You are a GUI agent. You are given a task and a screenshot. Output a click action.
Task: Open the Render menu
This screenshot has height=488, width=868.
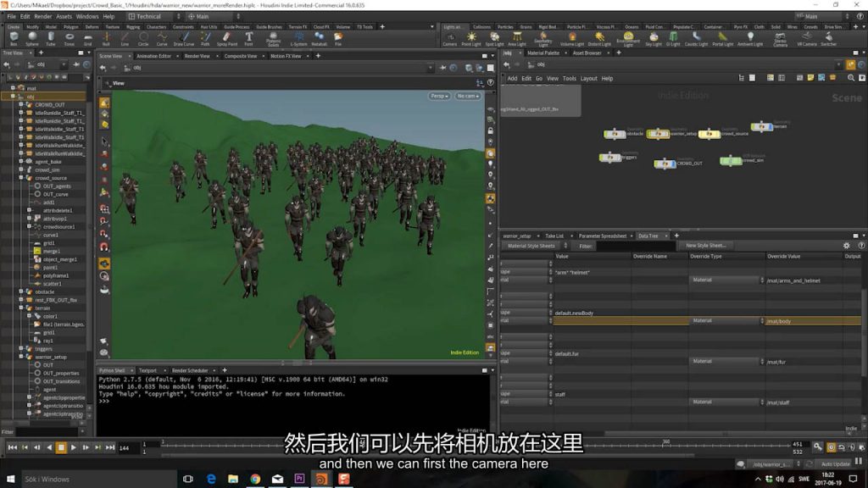[x=42, y=17]
